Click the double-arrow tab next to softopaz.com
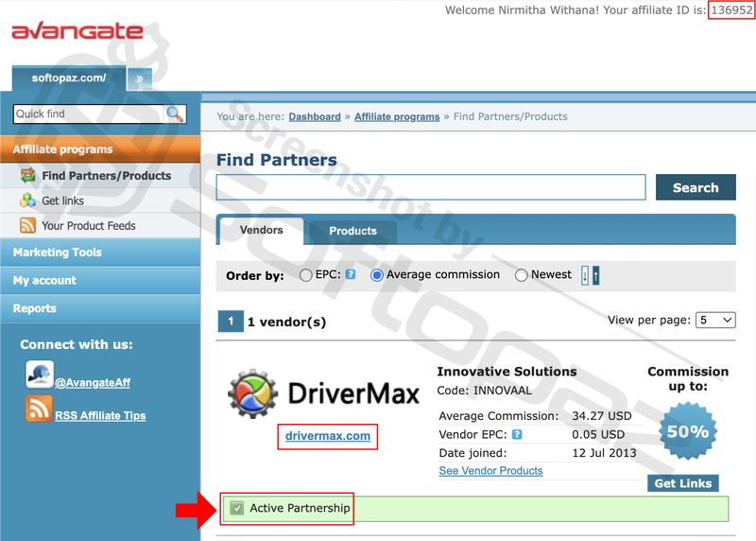This screenshot has height=541, width=756. (x=139, y=79)
